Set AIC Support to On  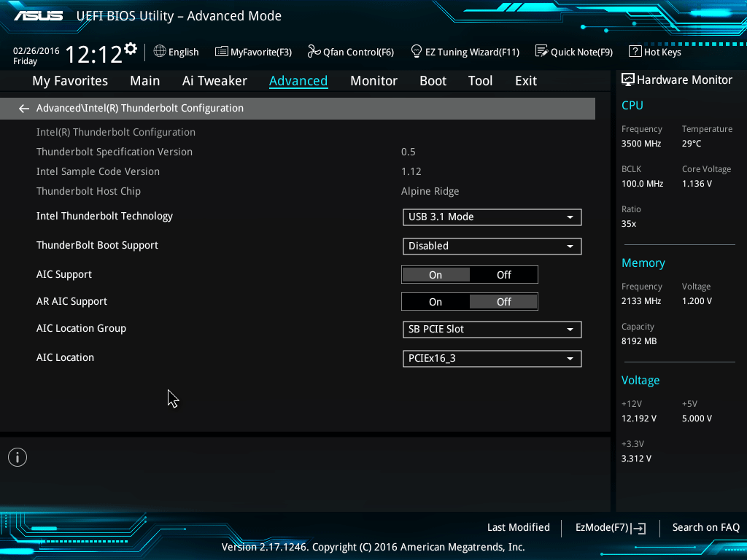(436, 275)
